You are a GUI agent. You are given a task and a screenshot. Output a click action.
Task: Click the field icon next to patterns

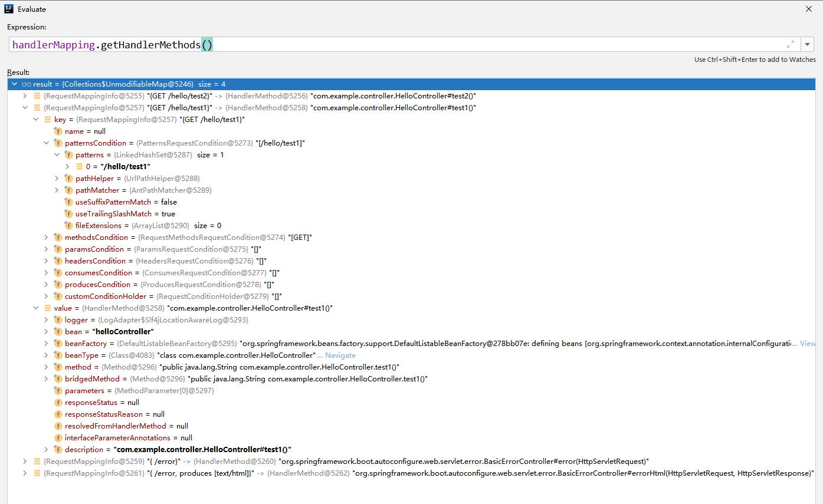click(69, 155)
